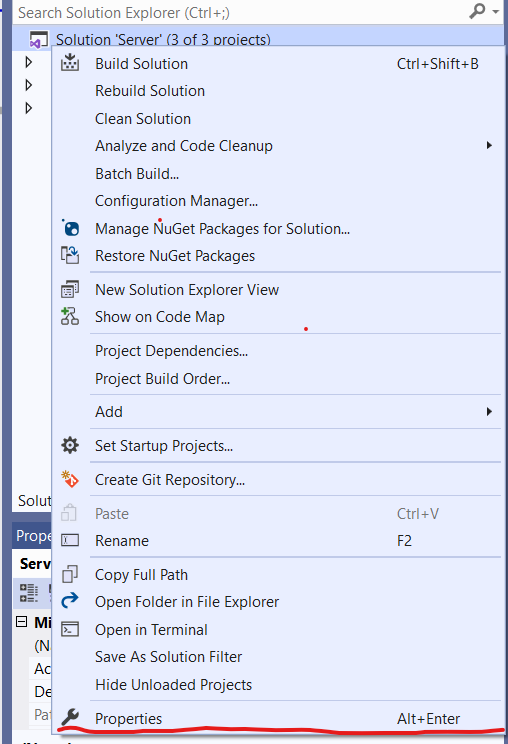Viewport: 508px width, 744px height.
Task: Expand the first project tree node
Action: click(28, 62)
